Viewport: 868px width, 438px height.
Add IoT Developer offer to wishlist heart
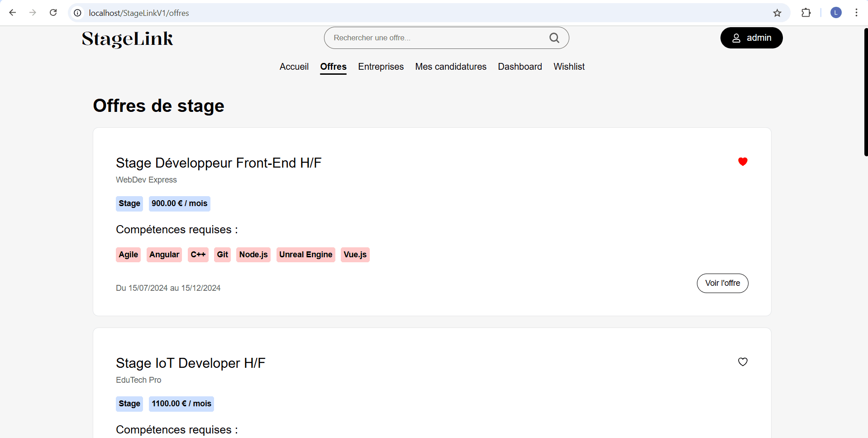click(743, 362)
